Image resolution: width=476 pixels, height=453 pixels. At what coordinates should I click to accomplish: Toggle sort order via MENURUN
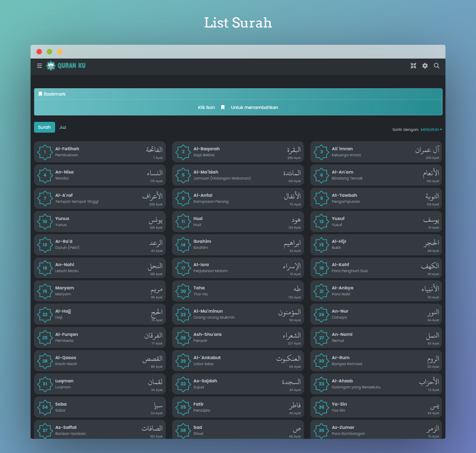point(431,130)
